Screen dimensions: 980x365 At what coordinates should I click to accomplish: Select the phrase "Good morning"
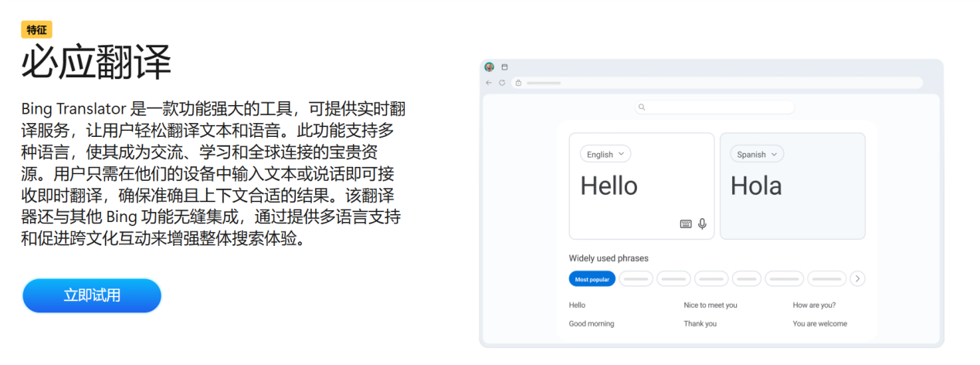pos(592,324)
